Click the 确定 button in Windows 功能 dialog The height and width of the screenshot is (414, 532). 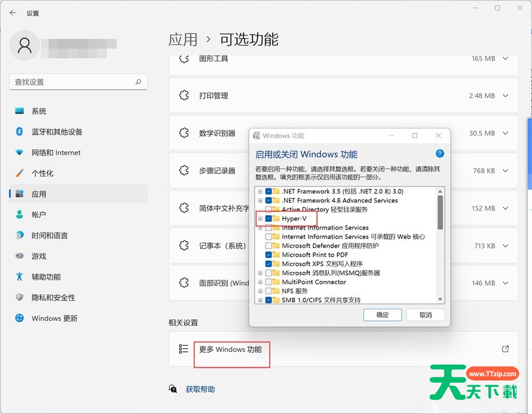point(382,315)
